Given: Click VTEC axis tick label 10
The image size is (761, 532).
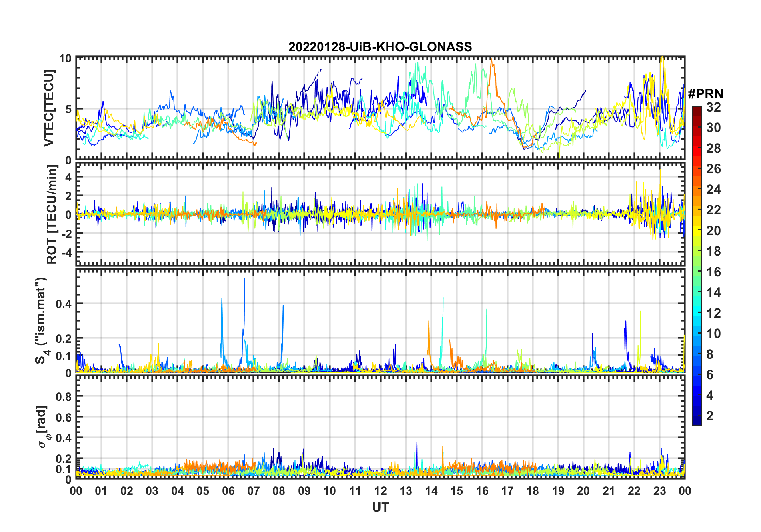Looking at the screenshot, I should point(65,59).
